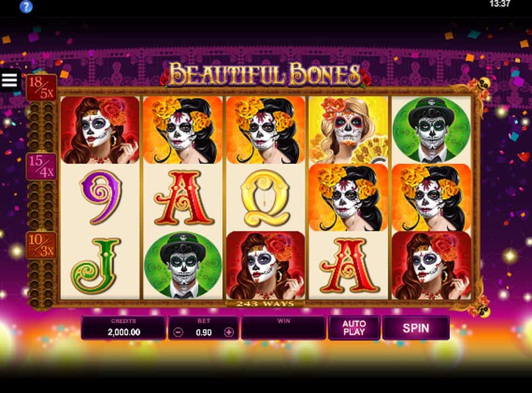Click the purple 9 symbol

[100, 197]
